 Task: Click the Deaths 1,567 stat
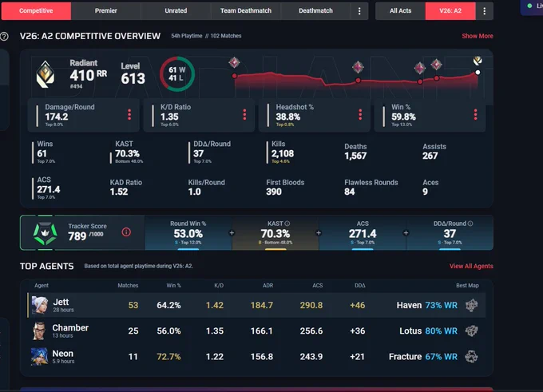point(355,152)
